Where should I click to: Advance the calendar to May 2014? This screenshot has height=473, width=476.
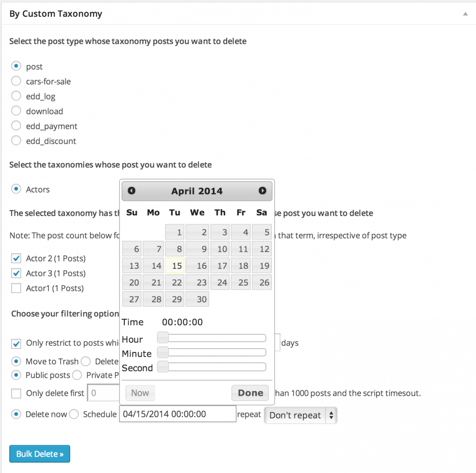[x=263, y=191]
